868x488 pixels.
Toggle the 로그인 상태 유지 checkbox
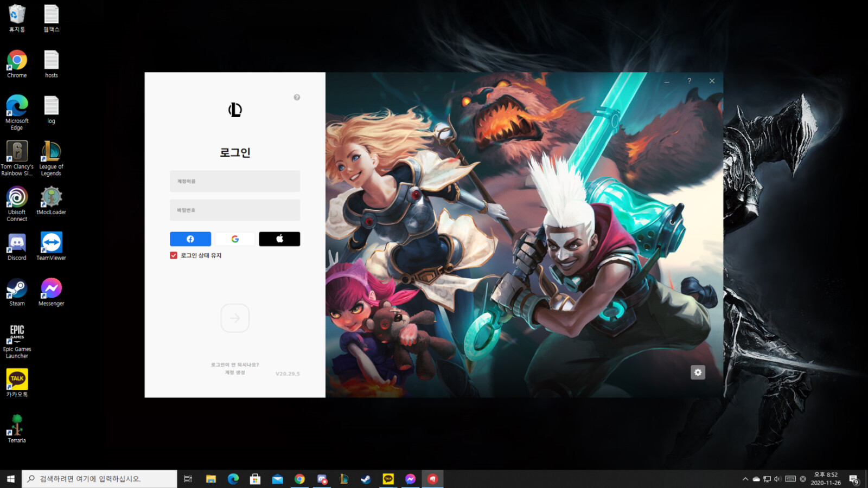pyautogui.click(x=174, y=255)
